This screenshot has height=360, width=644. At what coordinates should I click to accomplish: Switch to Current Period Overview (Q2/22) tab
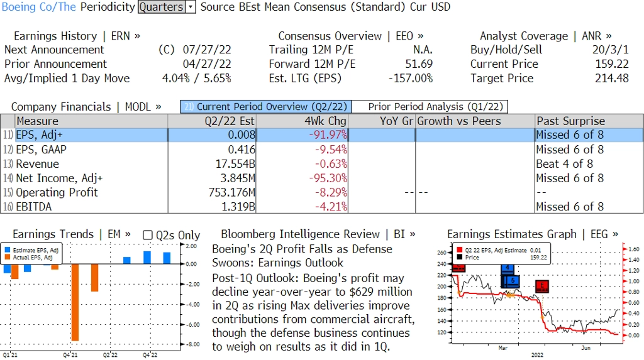(266, 107)
